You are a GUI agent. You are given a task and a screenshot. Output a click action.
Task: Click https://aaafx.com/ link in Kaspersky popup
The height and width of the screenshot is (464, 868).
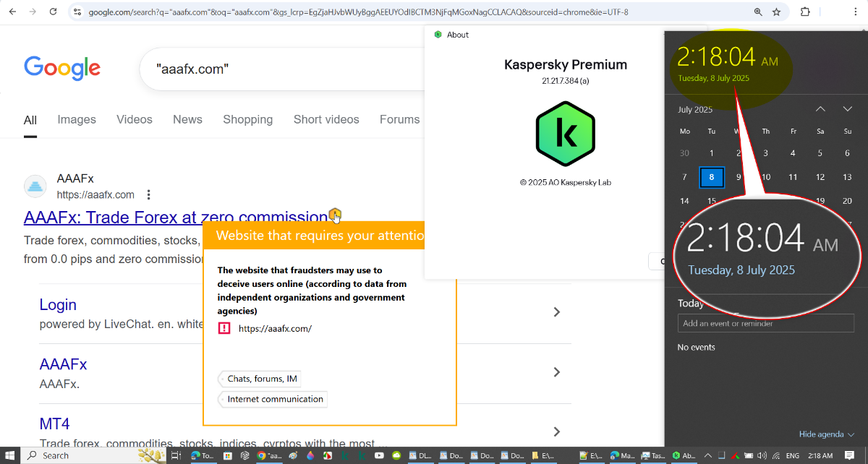[275, 329]
